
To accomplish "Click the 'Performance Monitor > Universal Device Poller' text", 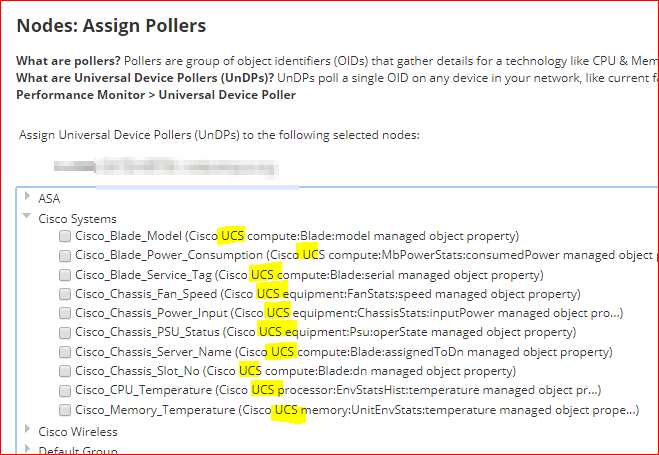I will pos(156,95).
